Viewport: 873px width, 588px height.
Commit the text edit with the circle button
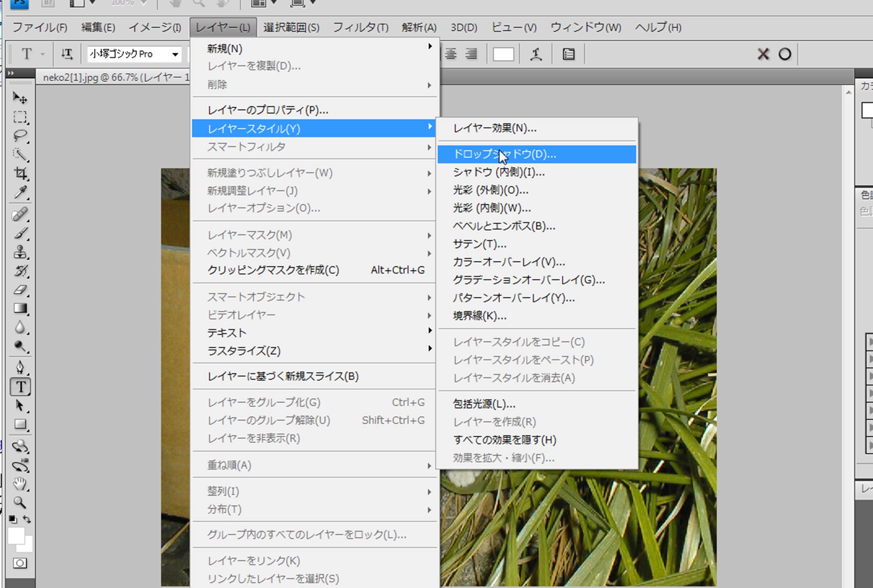coord(785,55)
